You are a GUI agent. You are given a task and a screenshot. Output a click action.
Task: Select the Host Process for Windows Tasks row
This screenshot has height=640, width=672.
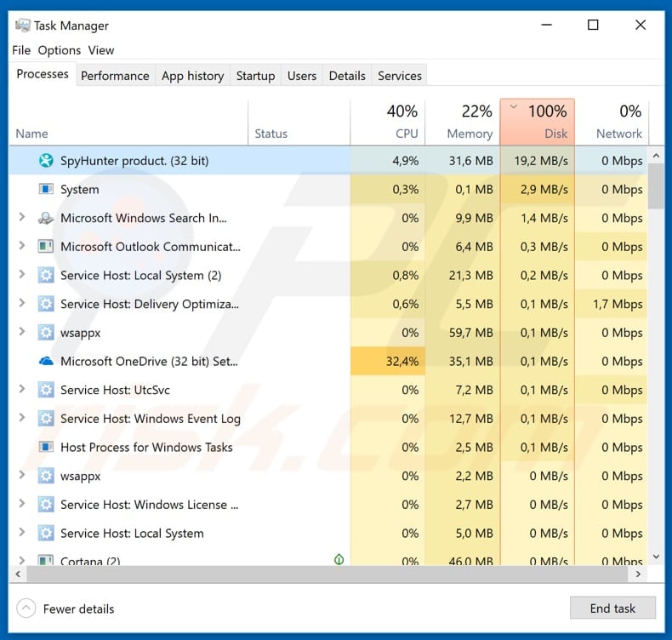coord(328,447)
